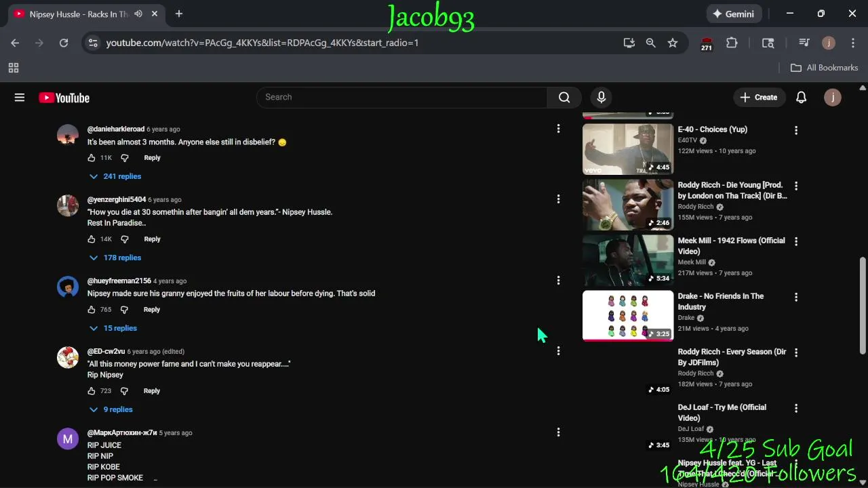Open options menu for @yenzerghini5404 comment
This screenshot has height=488, width=868.
558,199
